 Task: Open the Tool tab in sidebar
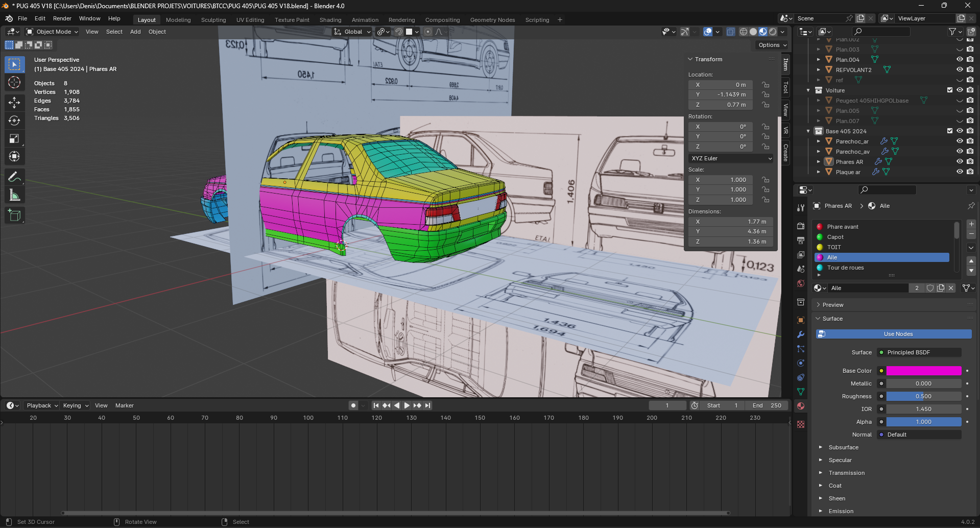(785, 87)
